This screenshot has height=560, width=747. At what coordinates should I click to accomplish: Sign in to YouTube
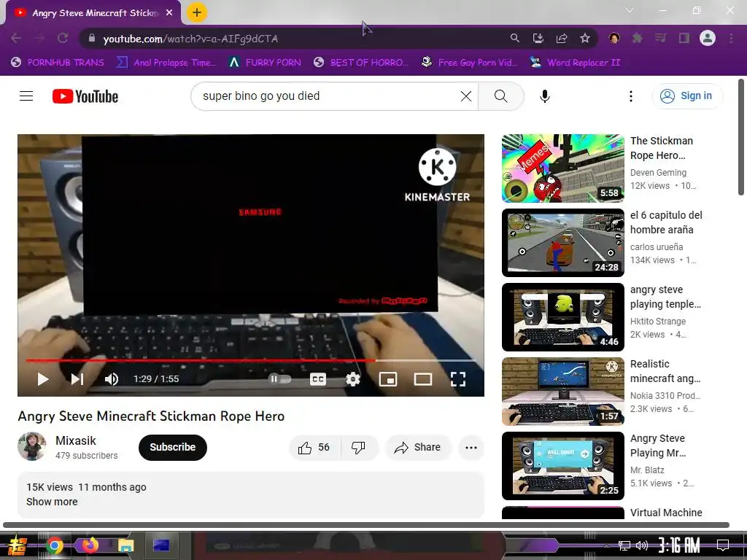686,96
